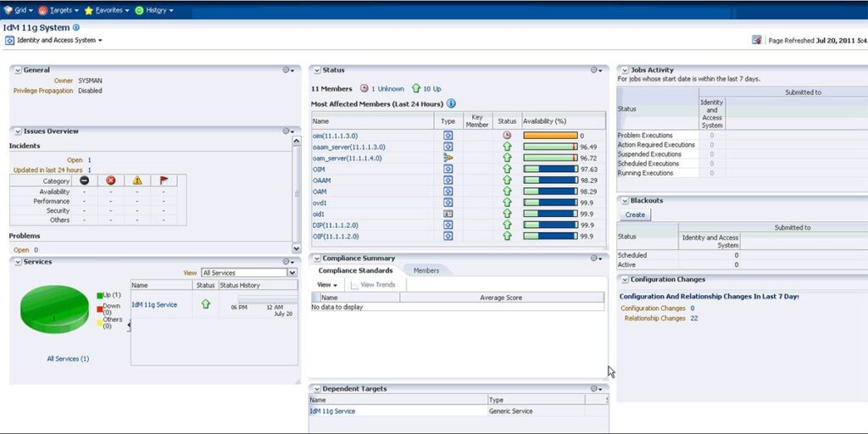Open Services panel gear options
The height and width of the screenshot is (434, 868).
[x=288, y=262]
